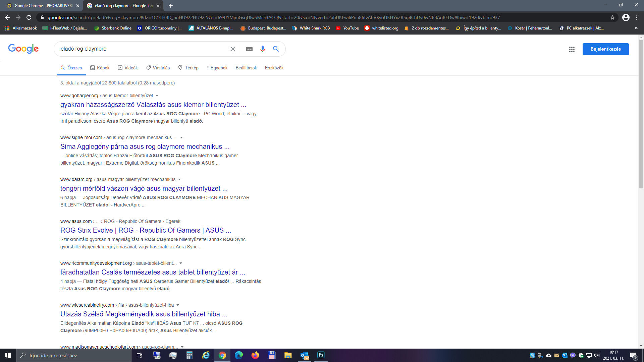
Task: Open ROG Strix Evolve ASUS result link
Action: [x=146, y=230]
